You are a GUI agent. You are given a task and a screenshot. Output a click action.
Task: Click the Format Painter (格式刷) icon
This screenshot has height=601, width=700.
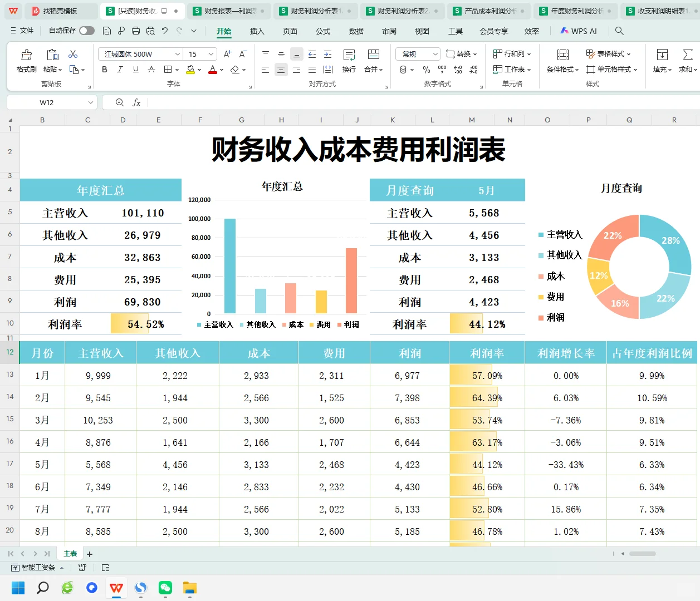[x=26, y=55]
